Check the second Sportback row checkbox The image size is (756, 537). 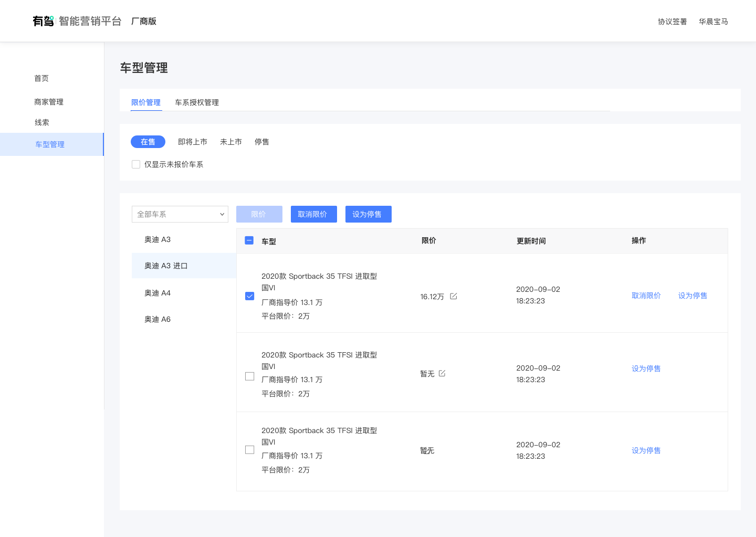[x=250, y=376]
